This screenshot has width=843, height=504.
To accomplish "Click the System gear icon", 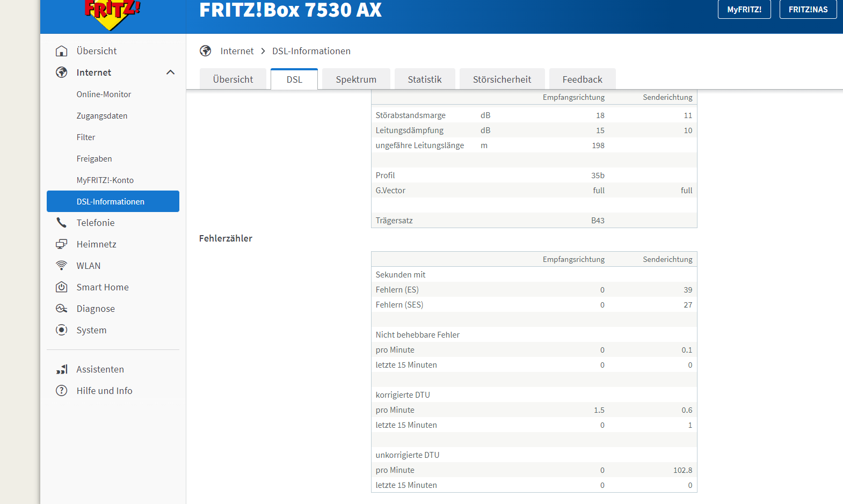I will pyautogui.click(x=62, y=330).
